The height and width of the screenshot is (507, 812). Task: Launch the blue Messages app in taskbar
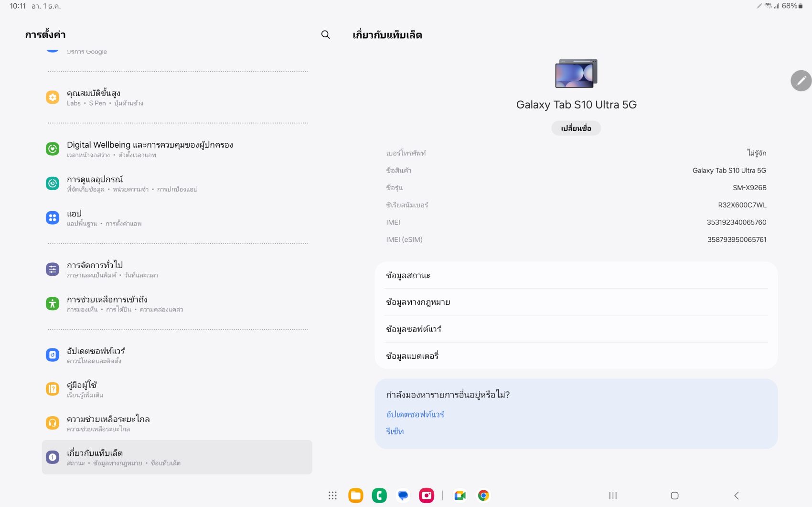coord(403,496)
